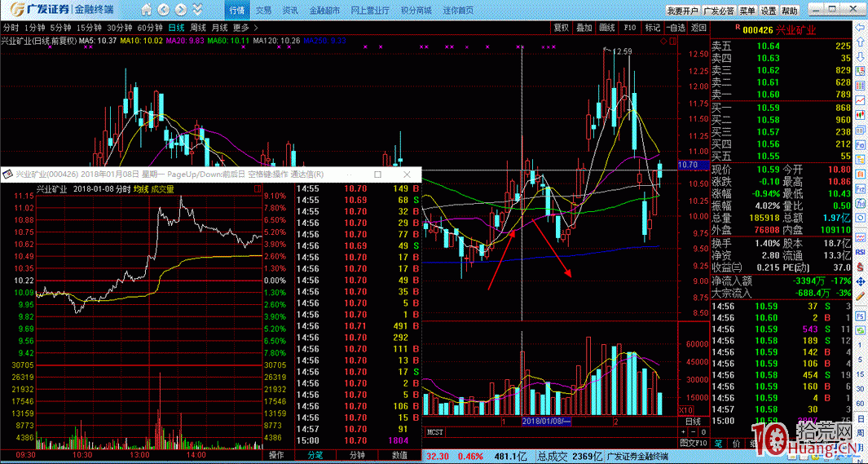The width and height of the screenshot is (868, 464).
Task: Select 分笔 tab in intraday popup
Action: (314, 455)
